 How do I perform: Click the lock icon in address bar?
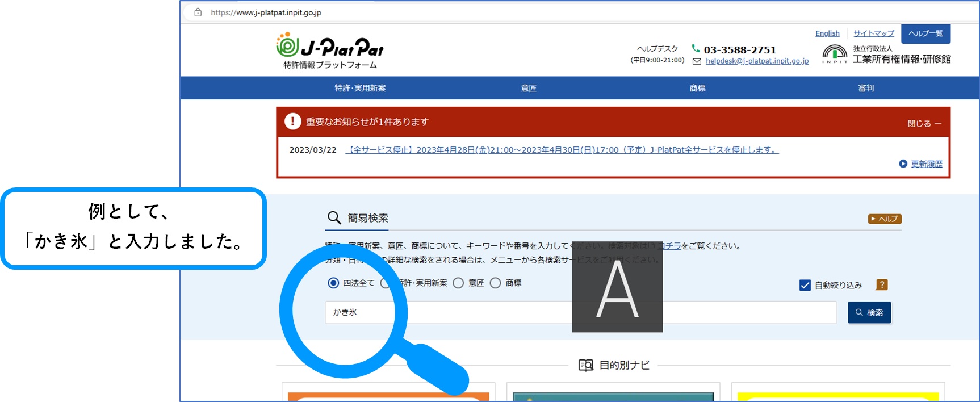[198, 12]
